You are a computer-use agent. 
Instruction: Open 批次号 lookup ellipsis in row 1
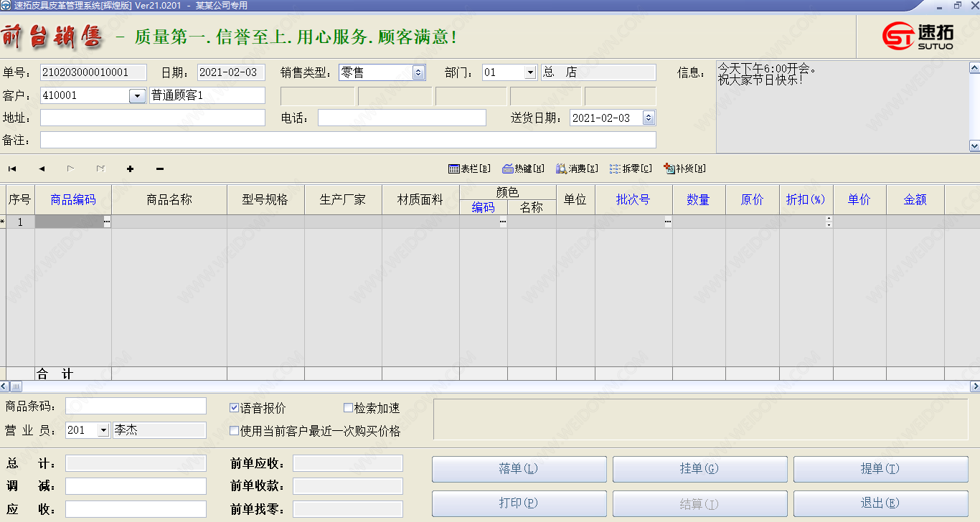coord(668,222)
